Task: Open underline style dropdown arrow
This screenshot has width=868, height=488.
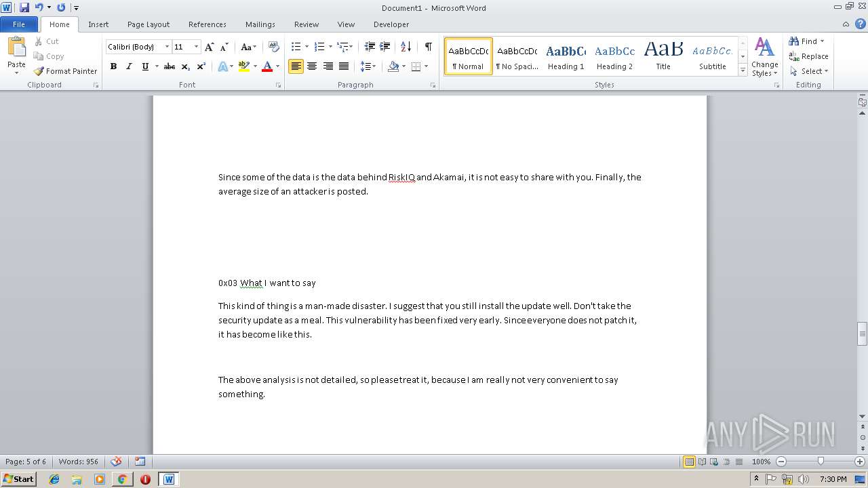Action: pyautogui.click(x=157, y=66)
